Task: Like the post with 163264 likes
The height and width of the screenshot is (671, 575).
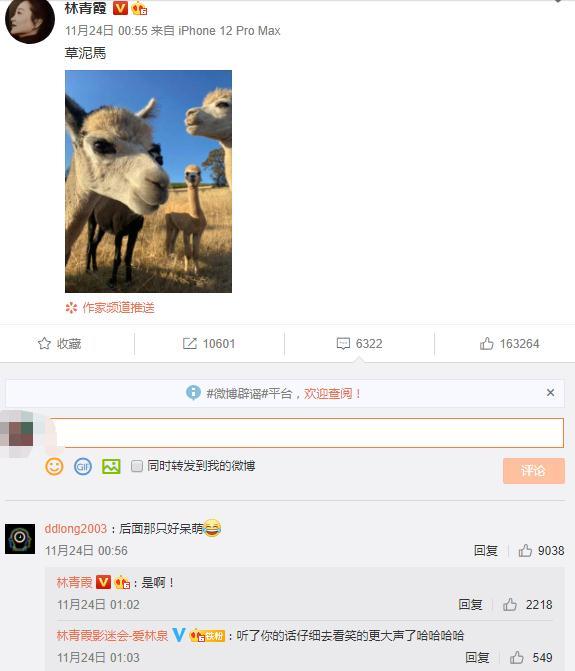Action: pyautogui.click(x=486, y=344)
